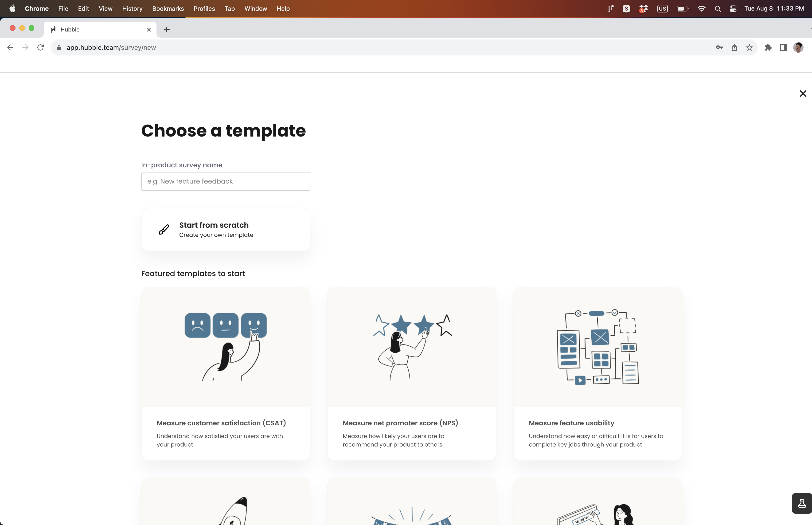Close the Hubble browser tab
The height and width of the screenshot is (525, 812).
click(149, 30)
